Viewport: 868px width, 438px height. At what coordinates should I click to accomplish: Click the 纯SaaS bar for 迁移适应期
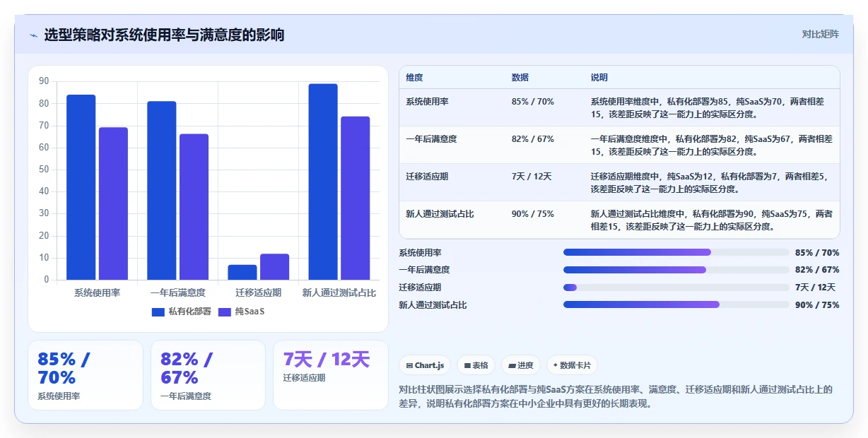pyautogui.click(x=274, y=267)
